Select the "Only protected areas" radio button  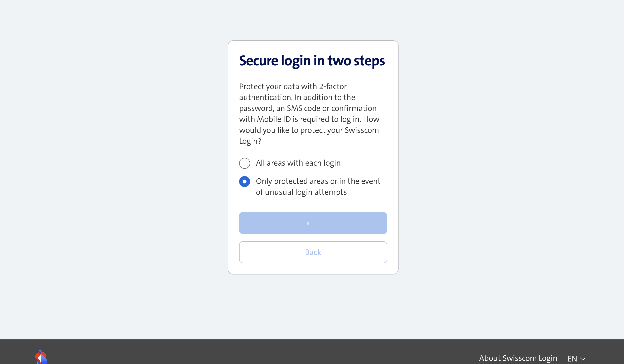click(x=244, y=182)
